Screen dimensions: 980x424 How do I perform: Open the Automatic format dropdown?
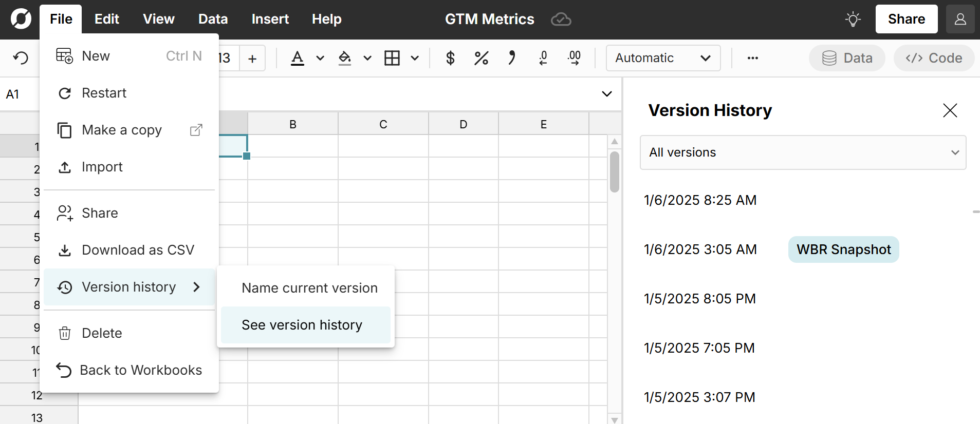pos(662,58)
